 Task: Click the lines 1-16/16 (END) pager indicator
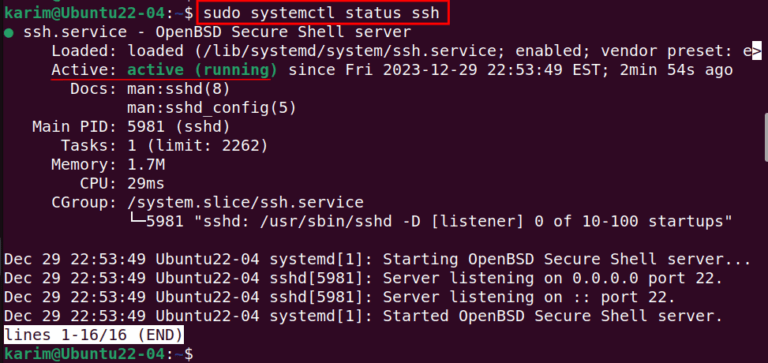pyautogui.click(x=94, y=335)
